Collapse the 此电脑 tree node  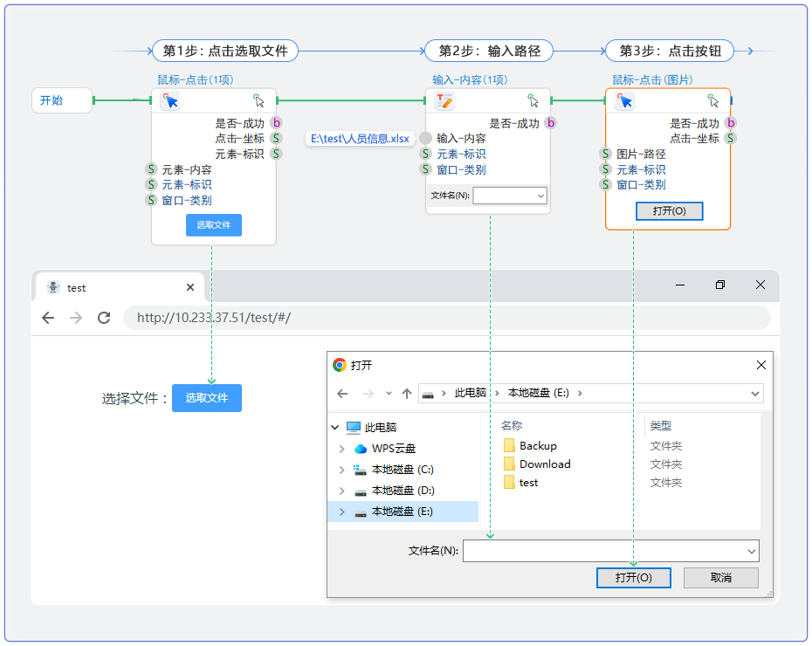[x=335, y=428]
